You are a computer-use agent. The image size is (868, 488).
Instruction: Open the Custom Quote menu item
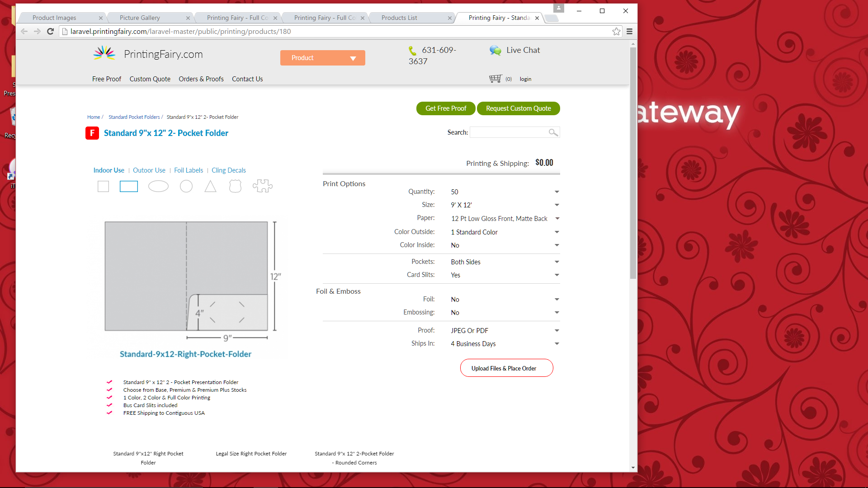point(150,79)
